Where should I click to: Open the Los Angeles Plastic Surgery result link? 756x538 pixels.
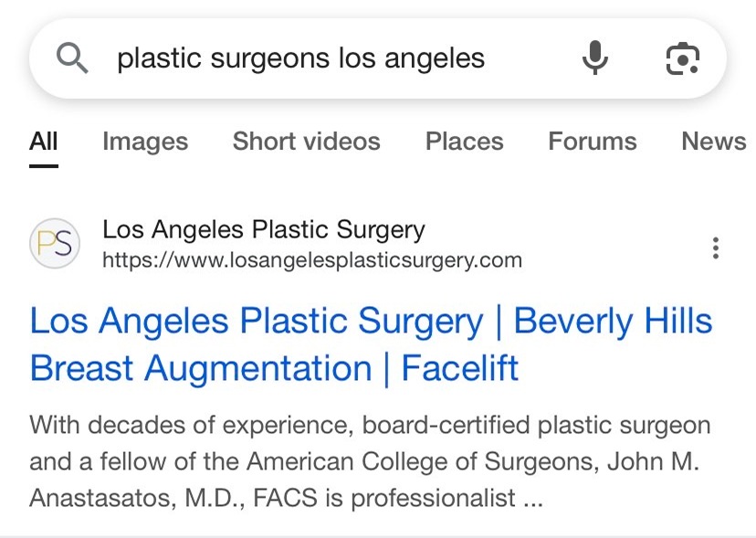pos(370,344)
